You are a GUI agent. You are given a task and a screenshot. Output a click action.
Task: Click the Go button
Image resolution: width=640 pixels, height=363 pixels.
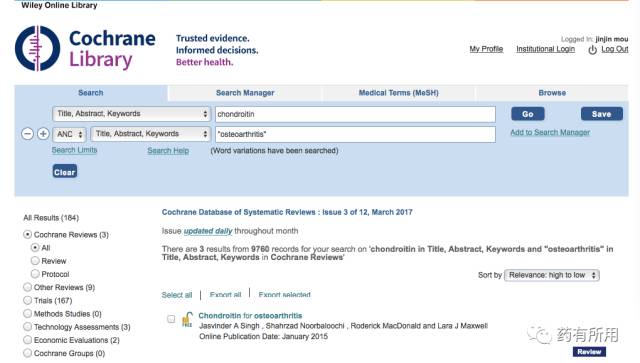pos(528,114)
